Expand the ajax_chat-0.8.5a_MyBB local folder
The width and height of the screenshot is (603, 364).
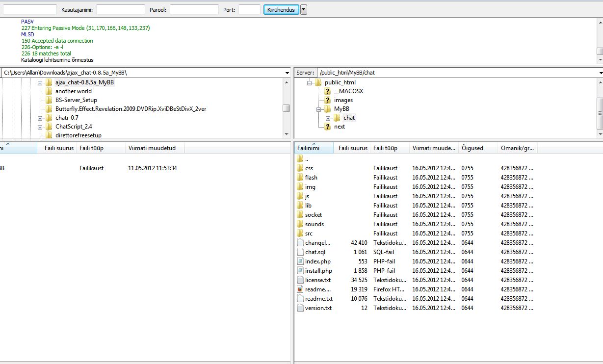(40, 82)
